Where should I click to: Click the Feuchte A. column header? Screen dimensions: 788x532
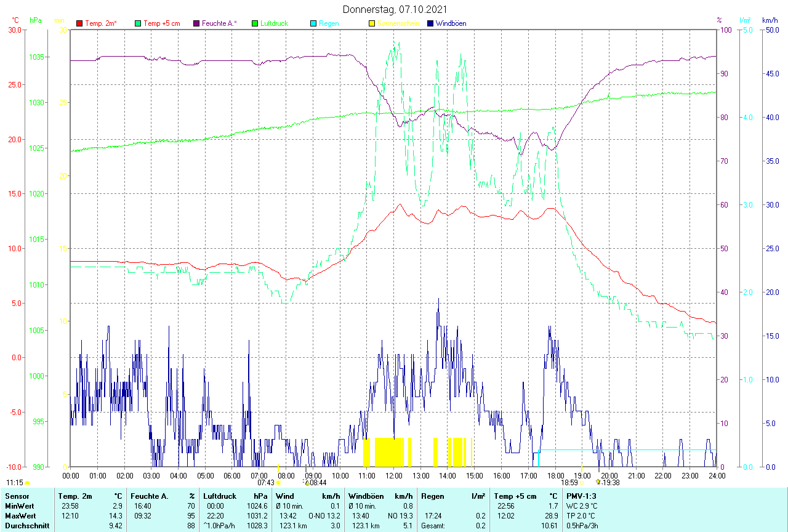(x=148, y=496)
